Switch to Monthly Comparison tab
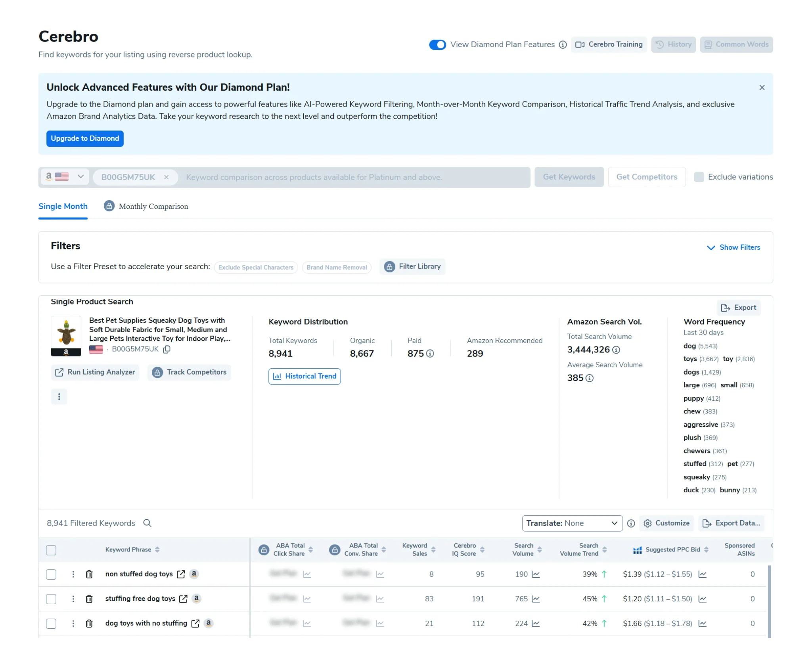Image resolution: width=812 pixels, height=666 pixels. pyautogui.click(x=146, y=206)
